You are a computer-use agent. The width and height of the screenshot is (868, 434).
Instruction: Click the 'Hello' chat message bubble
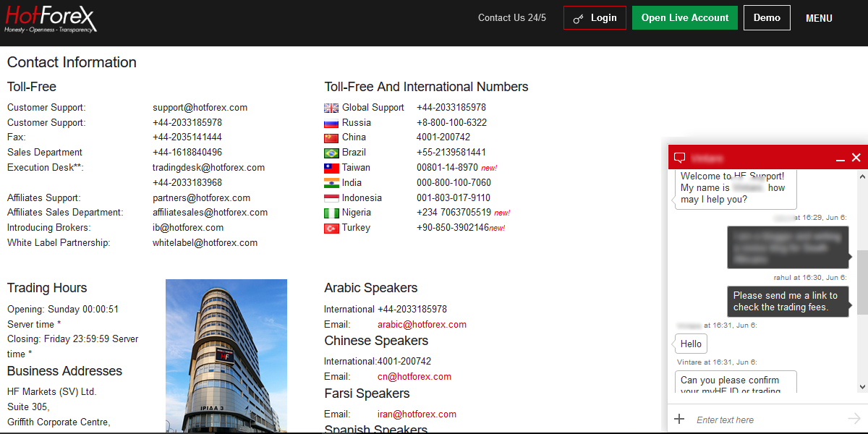tap(691, 344)
